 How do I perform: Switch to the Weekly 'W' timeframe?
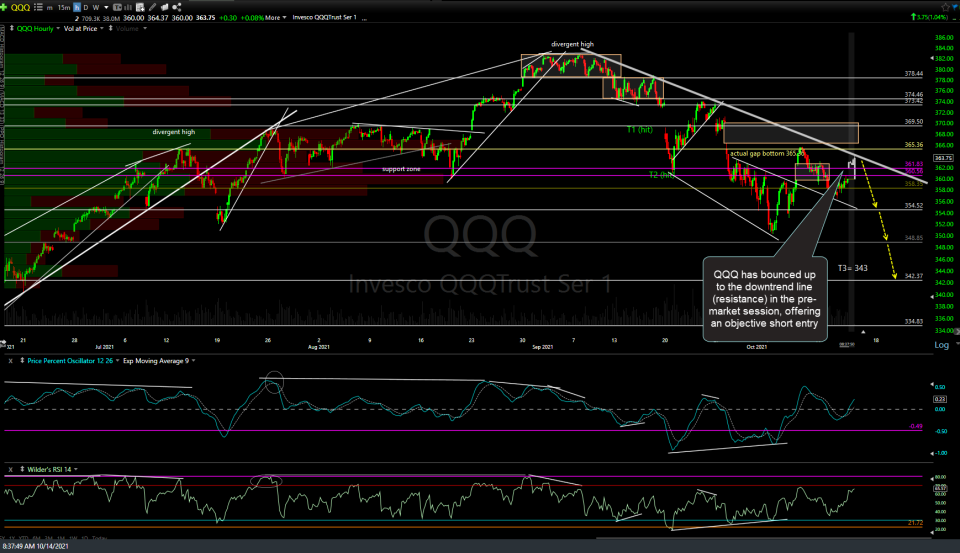pyautogui.click(x=96, y=7)
